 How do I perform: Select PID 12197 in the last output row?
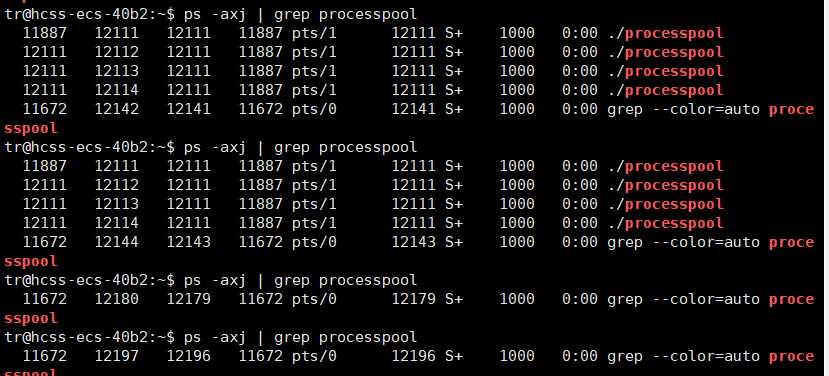117,356
